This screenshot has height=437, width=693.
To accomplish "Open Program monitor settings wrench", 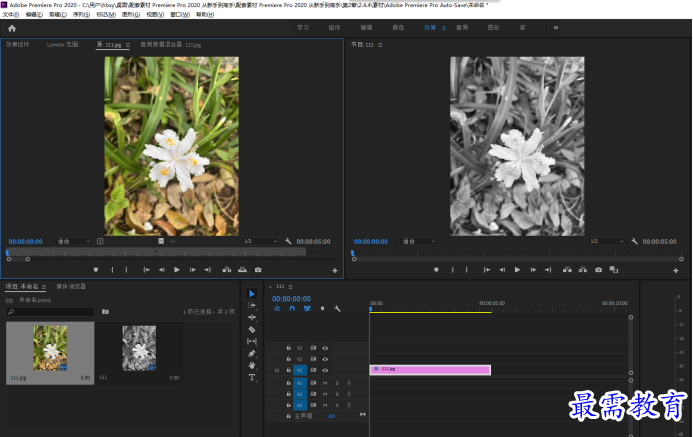I will (634, 241).
